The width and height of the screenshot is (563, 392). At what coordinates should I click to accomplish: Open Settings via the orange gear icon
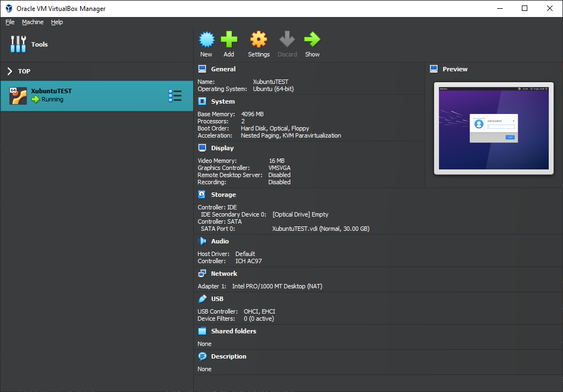[258, 39]
